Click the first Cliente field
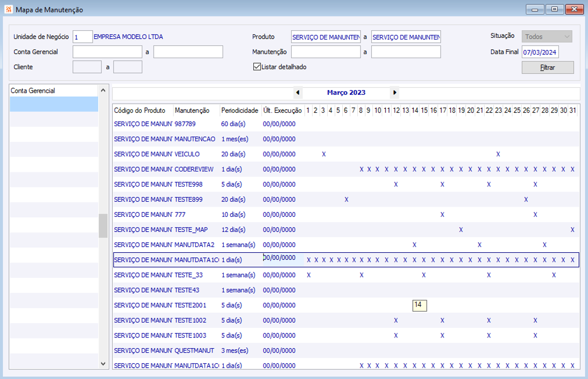588x379 pixels. tap(87, 67)
